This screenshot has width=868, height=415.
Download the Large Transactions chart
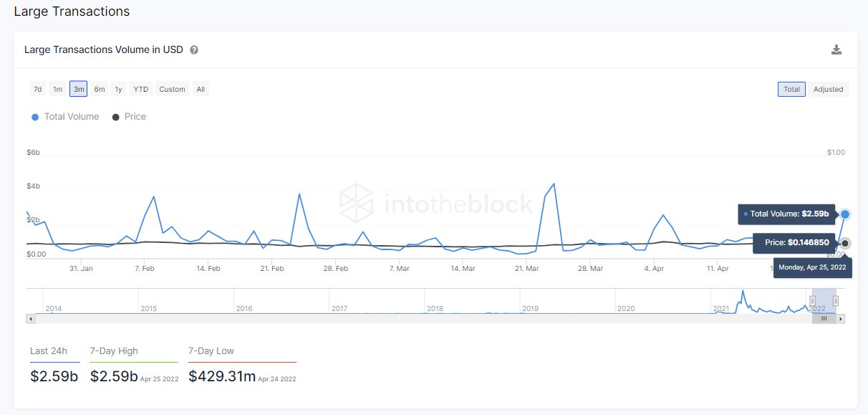click(836, 49)
